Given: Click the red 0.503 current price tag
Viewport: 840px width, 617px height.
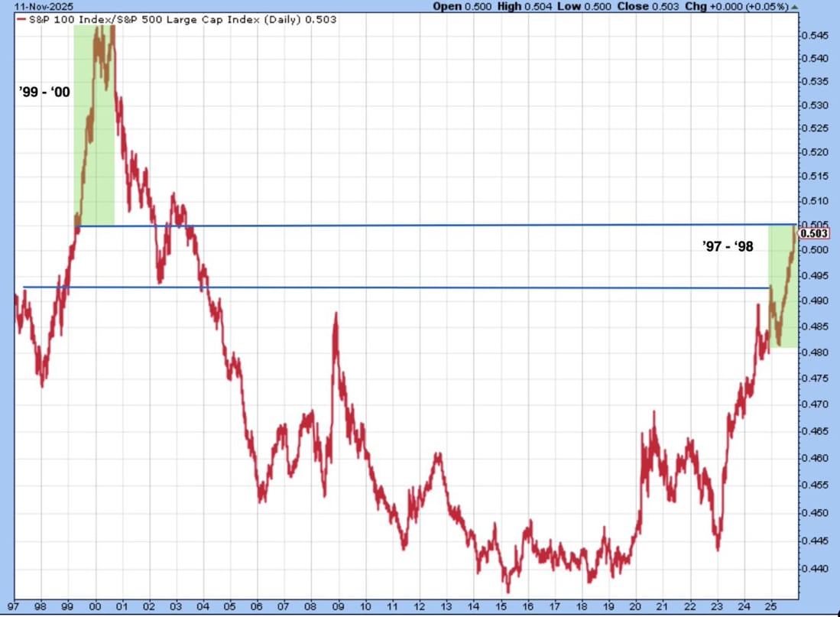Looking at the screenshot, I should tap(812, 234).
